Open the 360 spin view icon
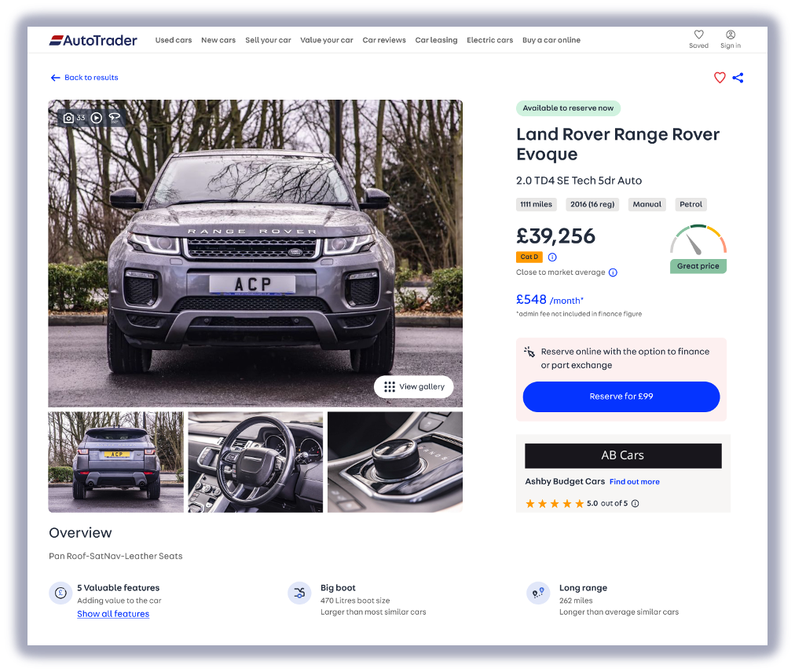The width and height of the screenshot is (795, 672). click(x=115, y=118)
